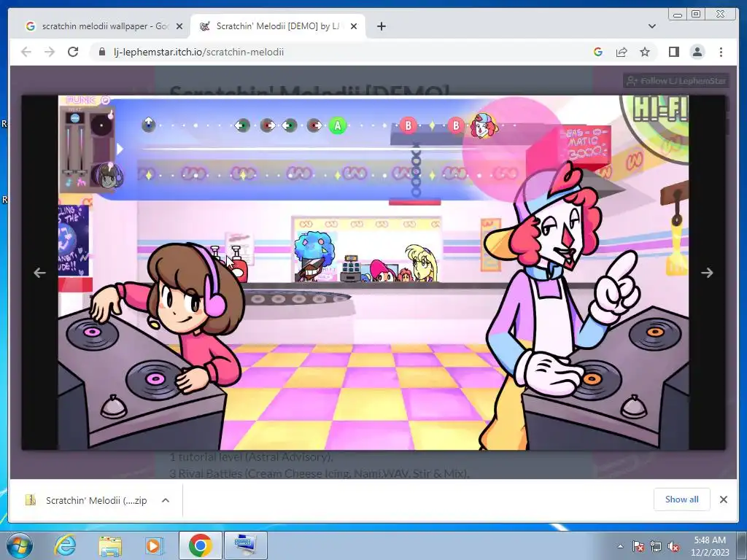
Task: Click the enlarged game screenshot
Action: (373, 273)
